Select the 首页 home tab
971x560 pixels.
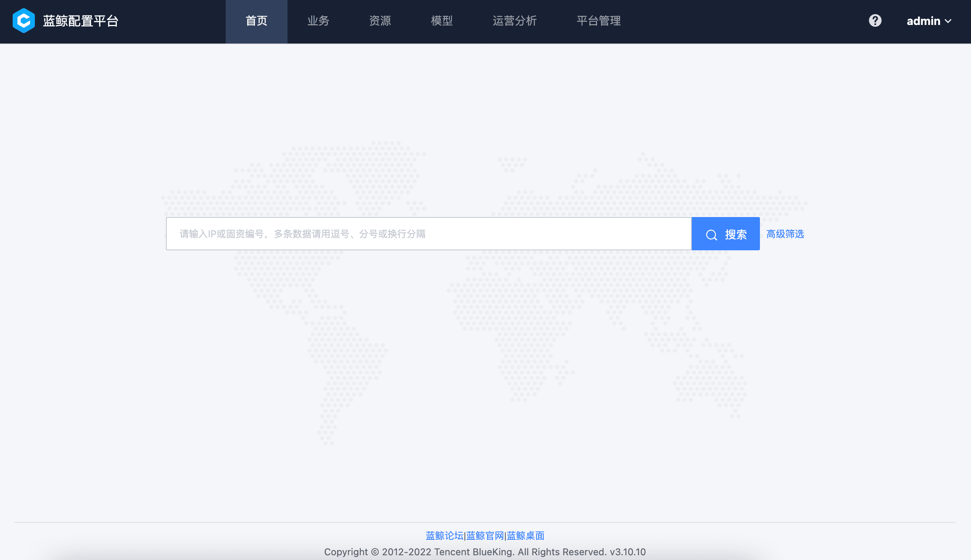256,21
